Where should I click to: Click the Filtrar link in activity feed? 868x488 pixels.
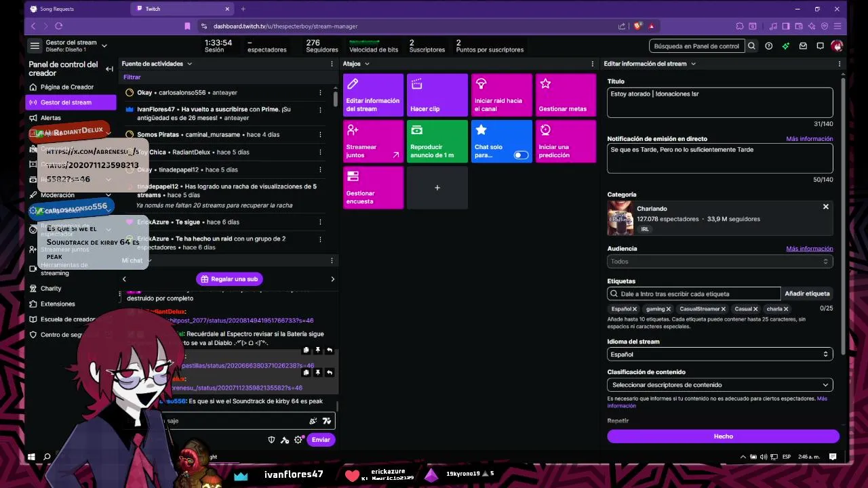point(132,77)
